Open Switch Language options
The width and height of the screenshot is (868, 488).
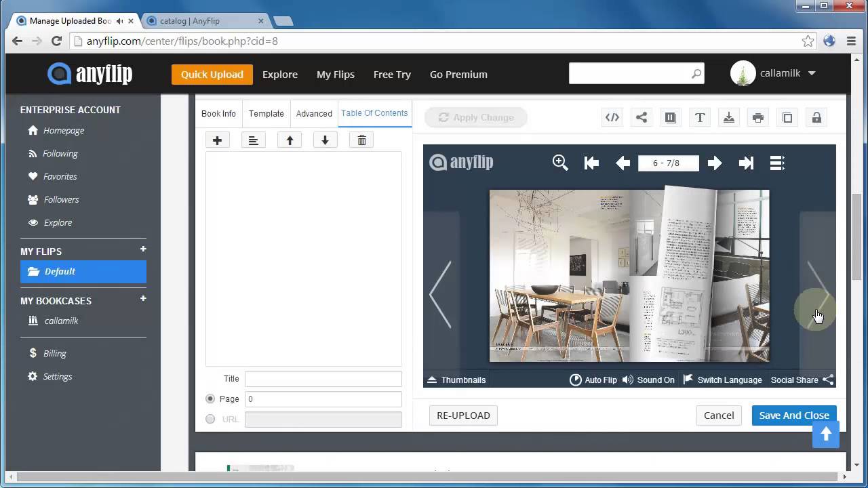[722, 380]
